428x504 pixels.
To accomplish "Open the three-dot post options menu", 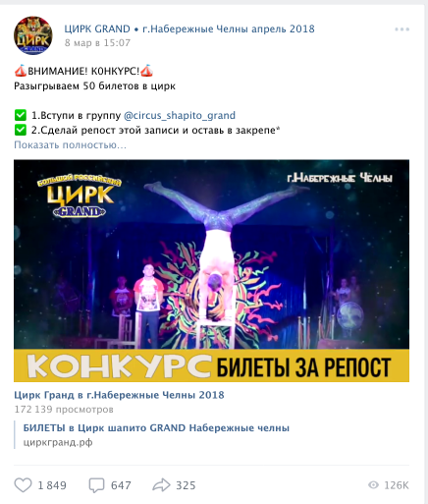I will 401,29.
